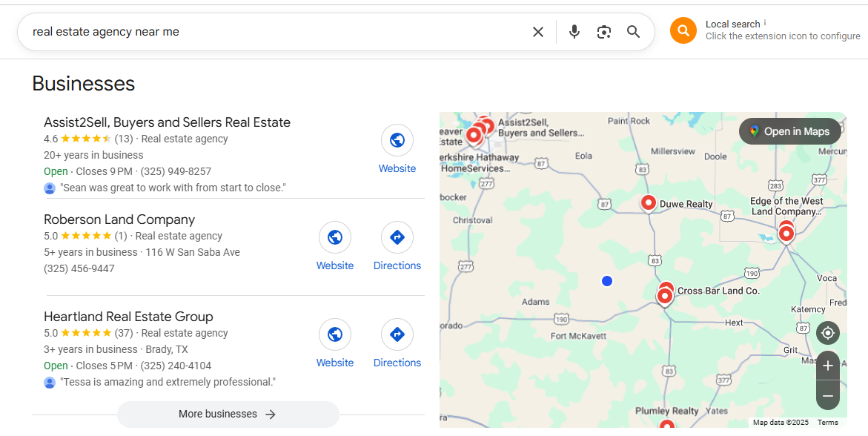Open Heartland Real Estate Group website icon
This screenshot has width=868, height=436.
[x=335, y=334]
